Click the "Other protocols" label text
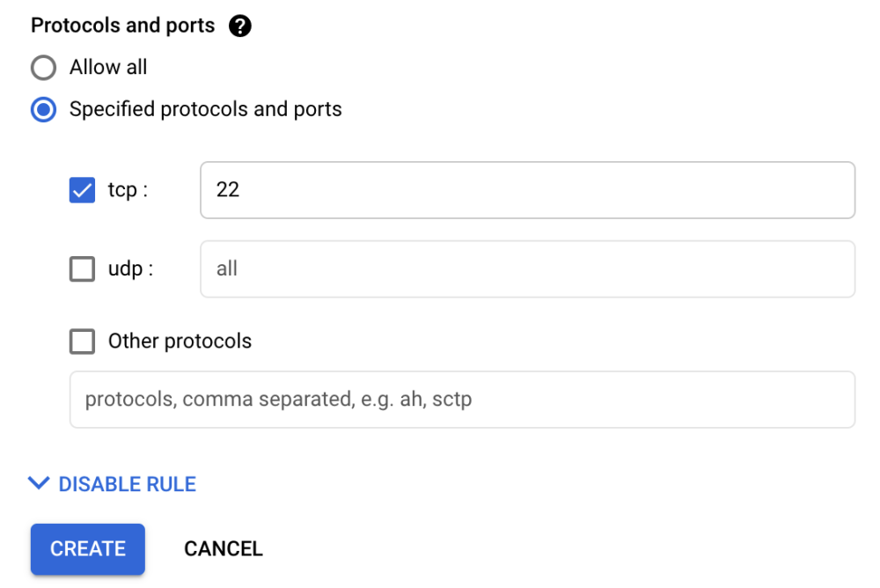The height and width of the screenshot is (588, 880). [180, 342]
